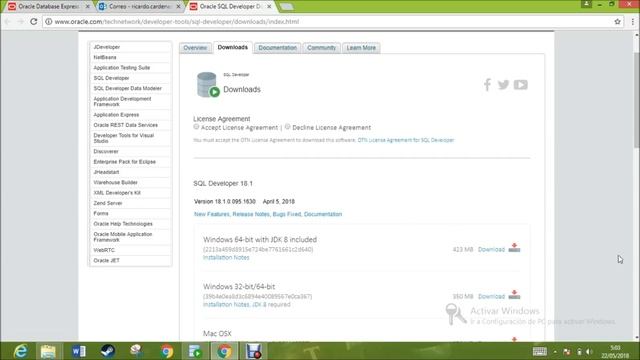640x360 pixels.
Task: Open Zend Server sidebar link
Action: tap(108, 203)
